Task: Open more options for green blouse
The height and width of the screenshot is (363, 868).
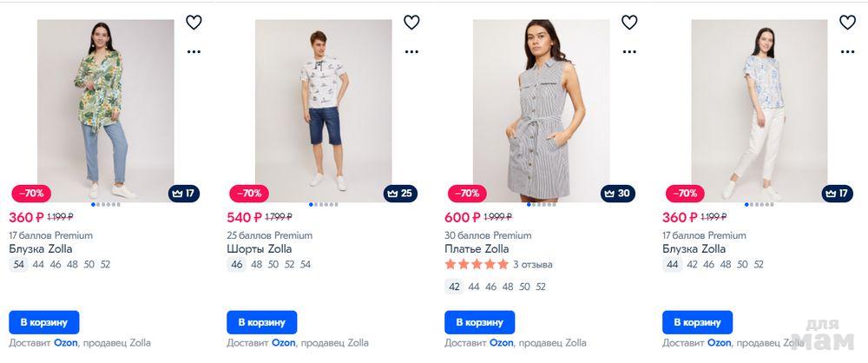Action: point(194,51)
